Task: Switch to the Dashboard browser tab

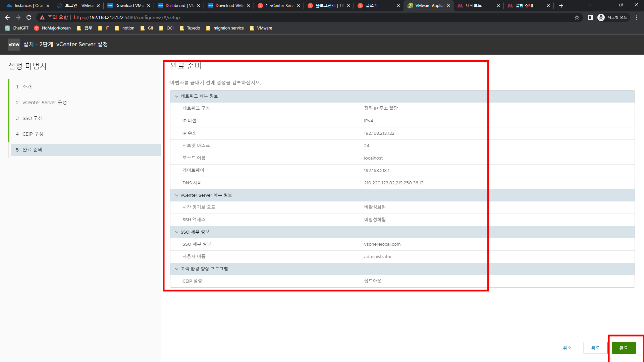Action: (178, 6)
